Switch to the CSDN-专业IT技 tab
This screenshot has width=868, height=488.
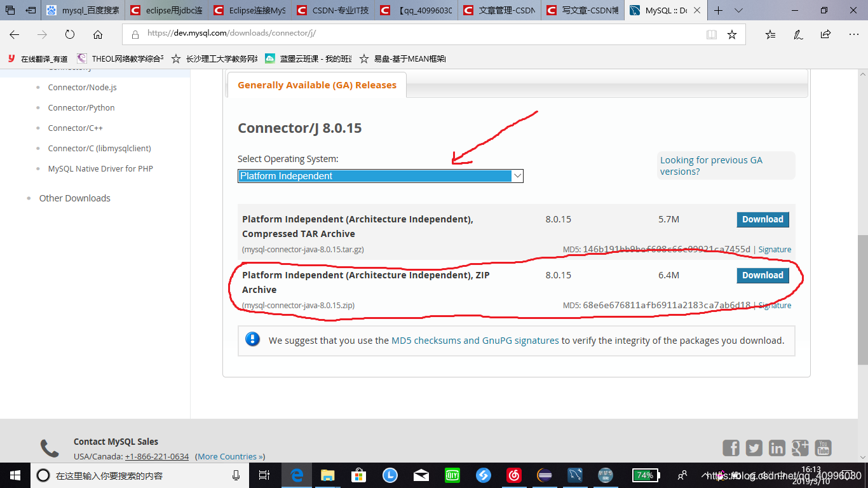click(x=333, y=10)
